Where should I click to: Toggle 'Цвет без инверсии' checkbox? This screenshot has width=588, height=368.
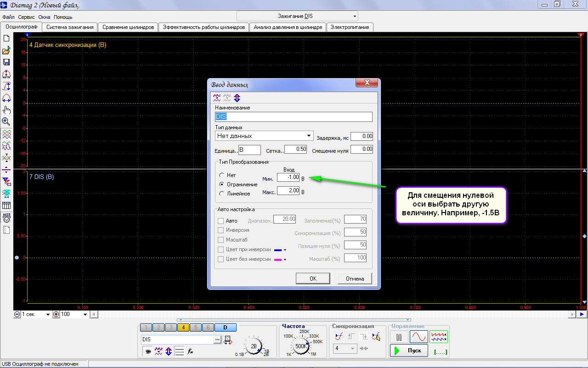(x=220, y=259)
